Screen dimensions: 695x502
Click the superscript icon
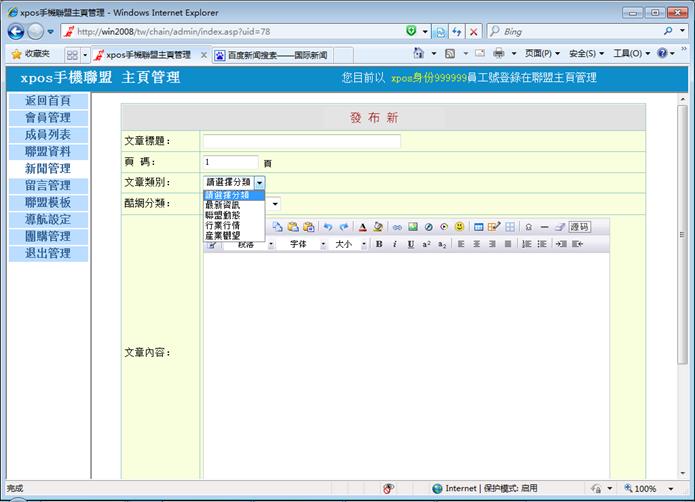(426, 244)
